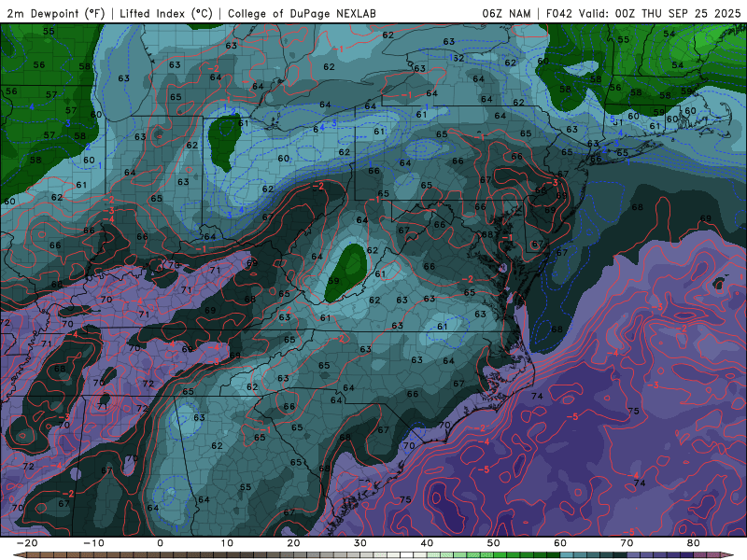
Task: Click the 0 tick label on colorbar
Action: [160, 543]
